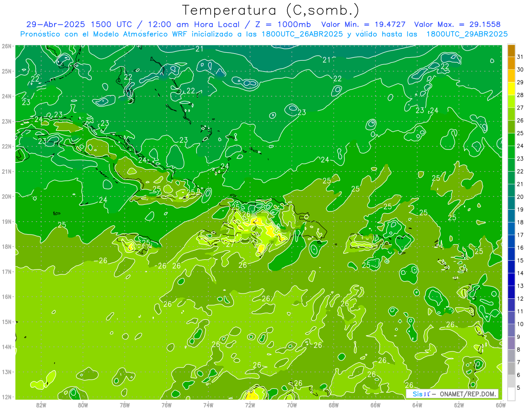Select the 'Valor Max. = 29.1558' text
Image resolution: width=532 pixels, height=411 pixels.
click(x=458, y=24)
